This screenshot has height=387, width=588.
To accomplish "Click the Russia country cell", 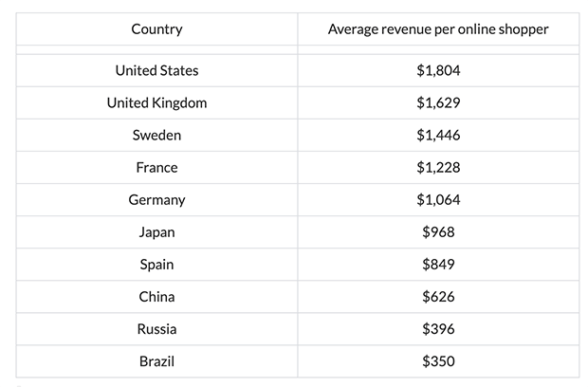I will [x=156, y=328].
